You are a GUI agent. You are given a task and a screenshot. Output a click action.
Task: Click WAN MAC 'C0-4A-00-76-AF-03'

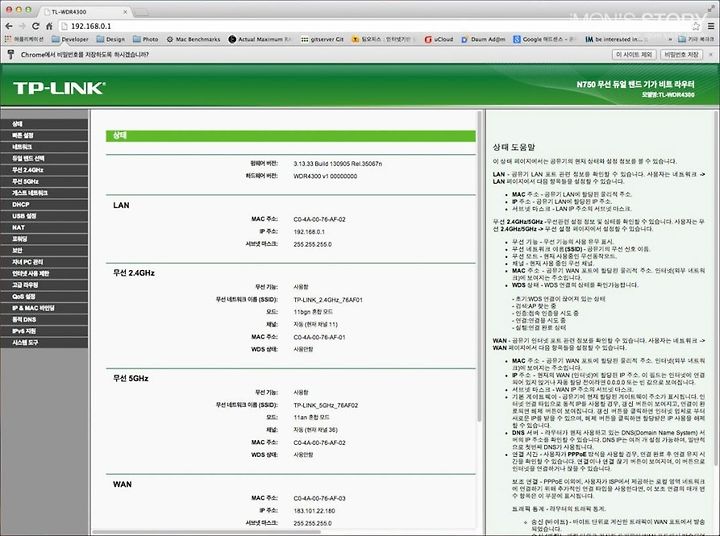point(319,498)
